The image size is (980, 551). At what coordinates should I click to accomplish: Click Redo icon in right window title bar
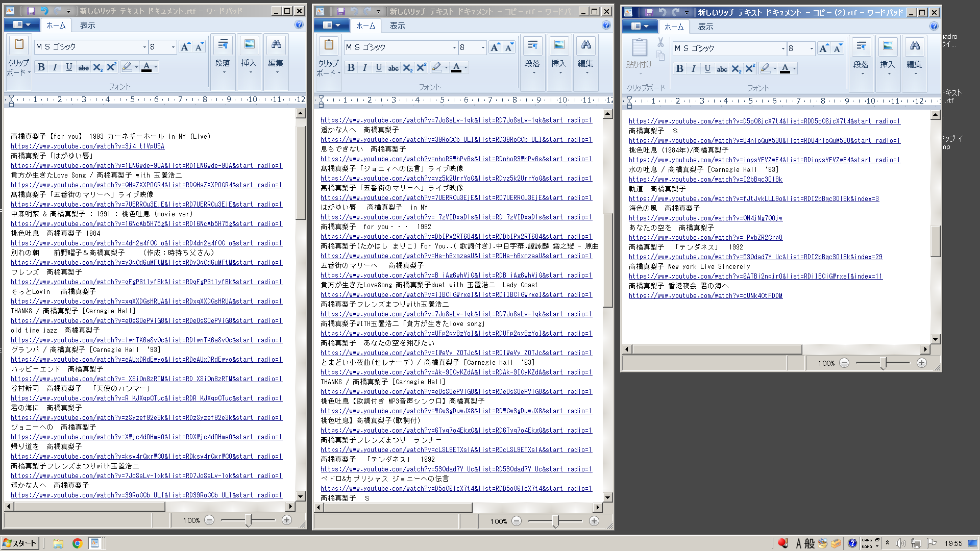[675, 12]
